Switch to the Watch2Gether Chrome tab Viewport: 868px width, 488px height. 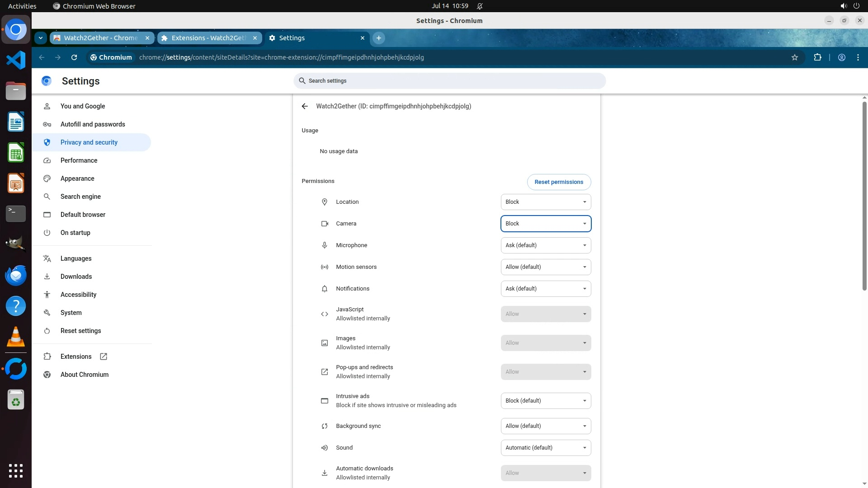(101, 38)
